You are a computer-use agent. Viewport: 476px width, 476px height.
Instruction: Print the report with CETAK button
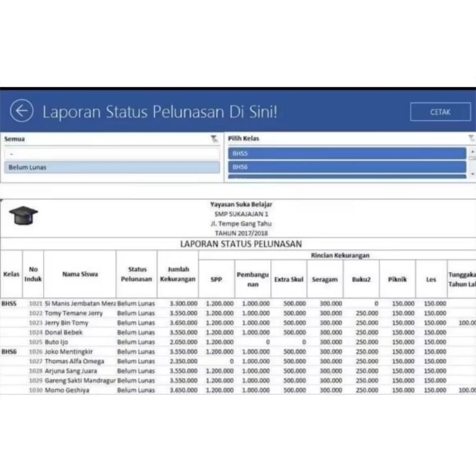(440, 112)
